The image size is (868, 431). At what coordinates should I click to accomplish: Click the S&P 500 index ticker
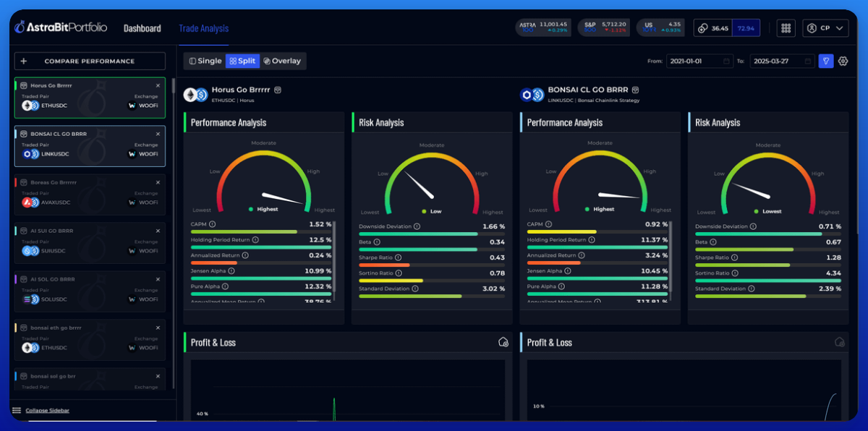click(604, 27)
